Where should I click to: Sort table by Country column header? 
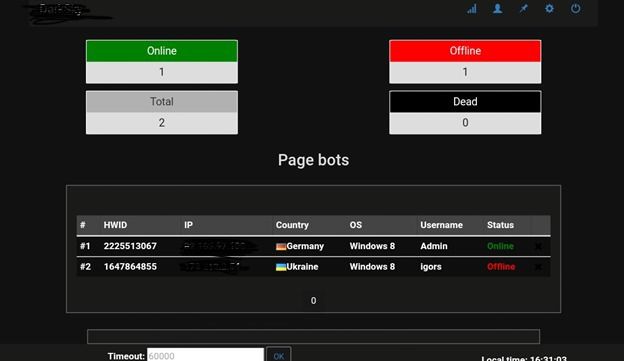pyautogui.click(x=292, y=225)
